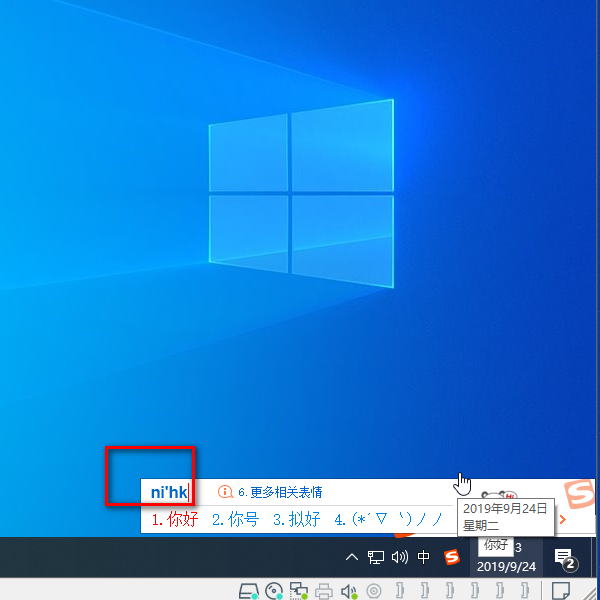Toggle the 中 input mode indicator
600x600 pixels.
click(423, 557)
